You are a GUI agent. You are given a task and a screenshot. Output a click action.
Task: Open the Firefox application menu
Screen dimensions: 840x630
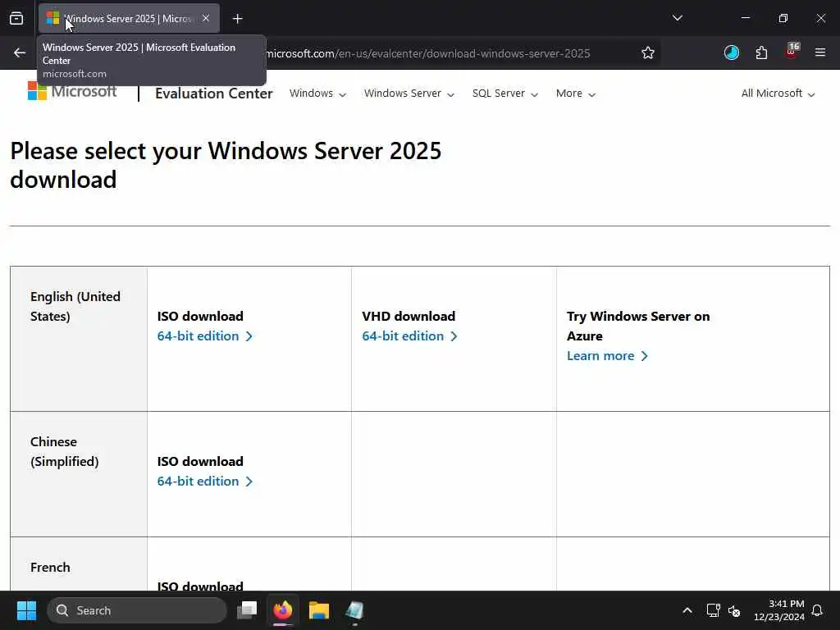click(820, 52)
